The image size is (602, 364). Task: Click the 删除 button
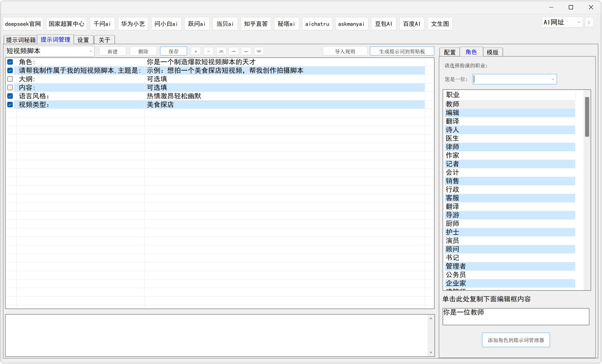pyautogui.click(x=143, y=51)
